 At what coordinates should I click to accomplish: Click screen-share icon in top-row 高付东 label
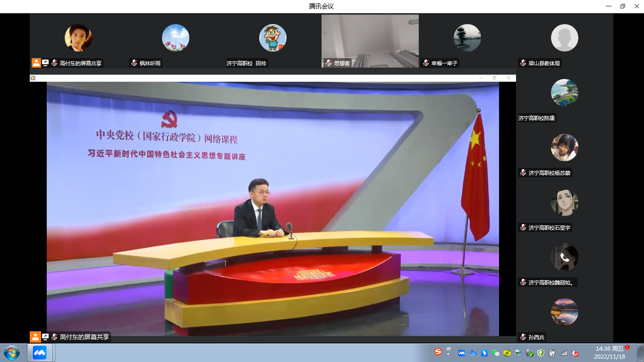tap(45, 63)
